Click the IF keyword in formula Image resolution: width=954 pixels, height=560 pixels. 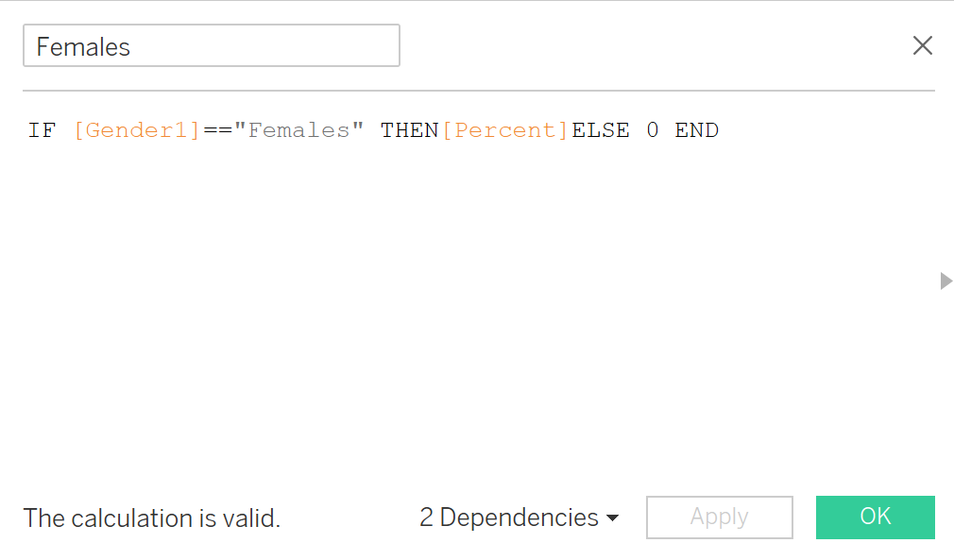(x=42, y=130)
